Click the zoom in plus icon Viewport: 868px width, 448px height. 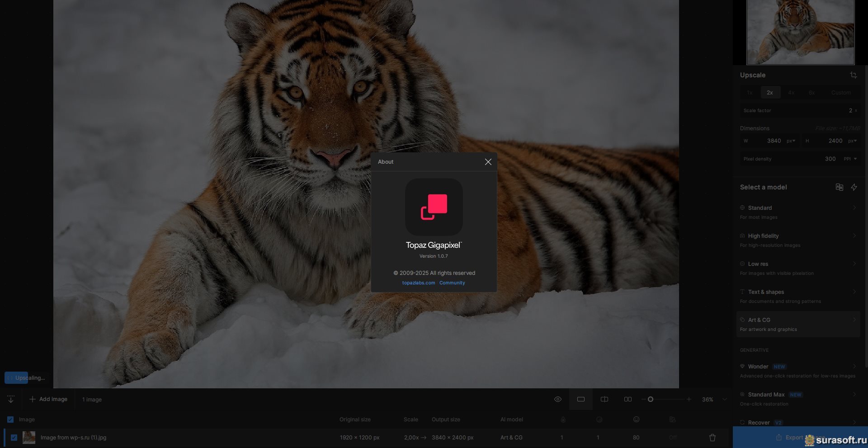point(689,400)
